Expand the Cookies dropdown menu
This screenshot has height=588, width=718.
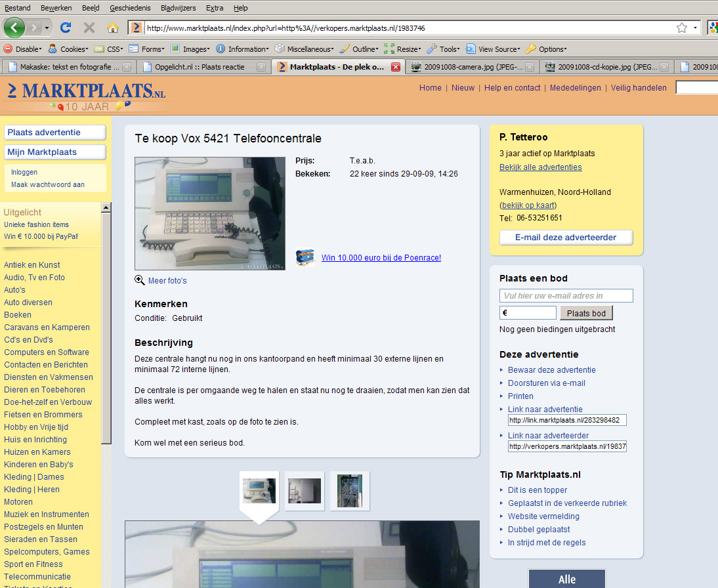click(68, 49)
